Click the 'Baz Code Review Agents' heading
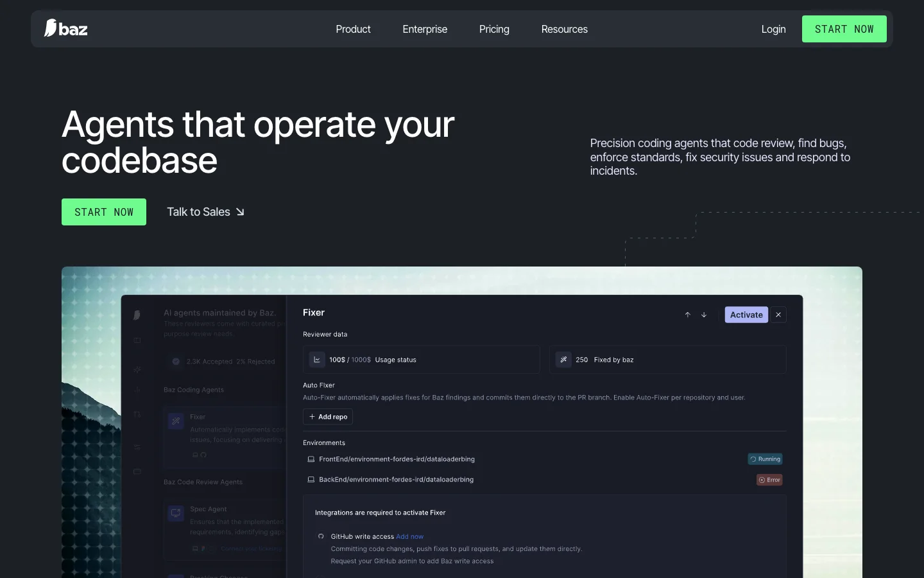This screenshot has width=924, height=578. (x=203, y=482)
